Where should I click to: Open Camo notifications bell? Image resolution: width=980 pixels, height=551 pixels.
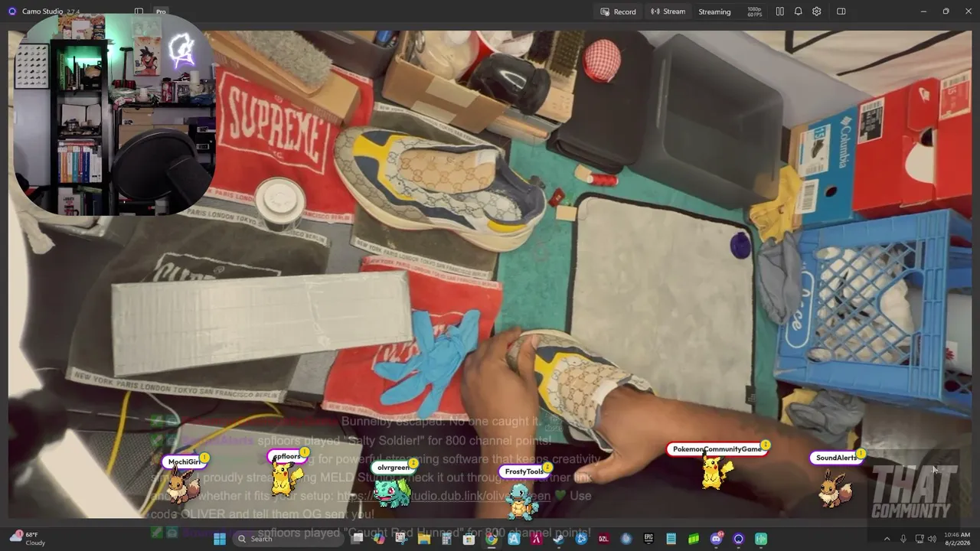[798, 11]
